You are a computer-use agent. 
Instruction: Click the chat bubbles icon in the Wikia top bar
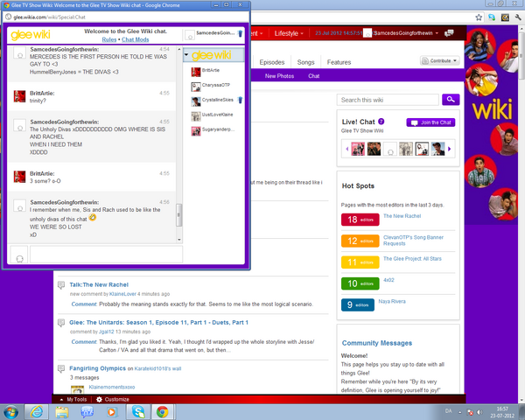point(449,33)
